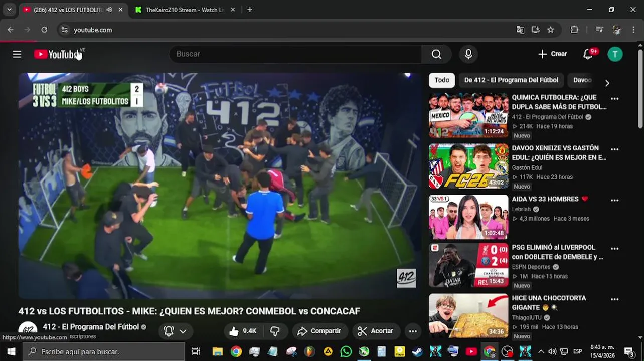The width and height of the screenshot is (644, 361).
Task: Open Gastón Edul channel name
Action: coord(527,167)
